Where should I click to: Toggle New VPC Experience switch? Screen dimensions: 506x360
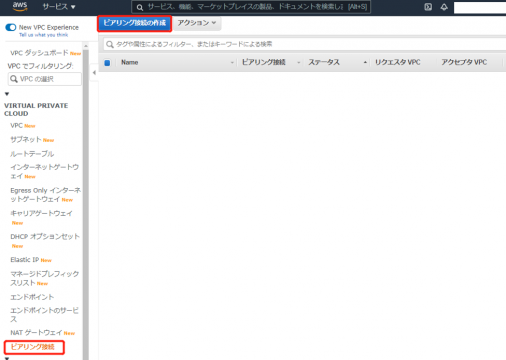pyautogui.click(x=11, y=27)
